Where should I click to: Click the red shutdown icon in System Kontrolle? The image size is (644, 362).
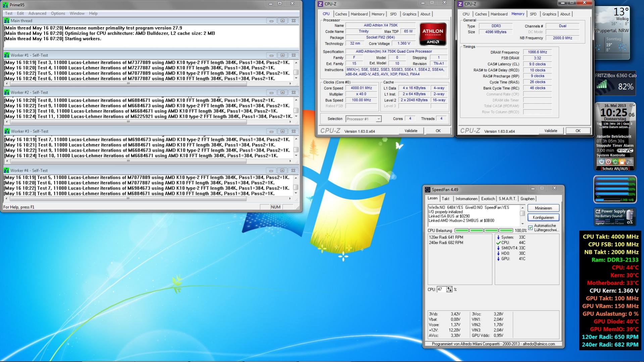(608, 162)
